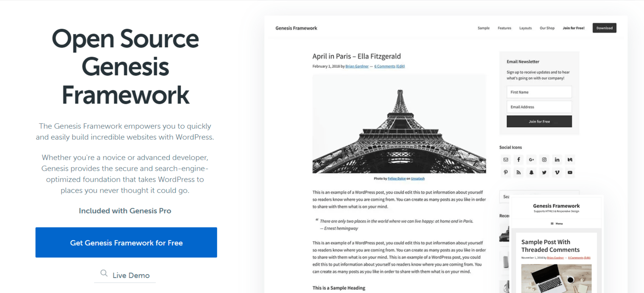Click the Snapchat ghost social icon

pos(531,172)
